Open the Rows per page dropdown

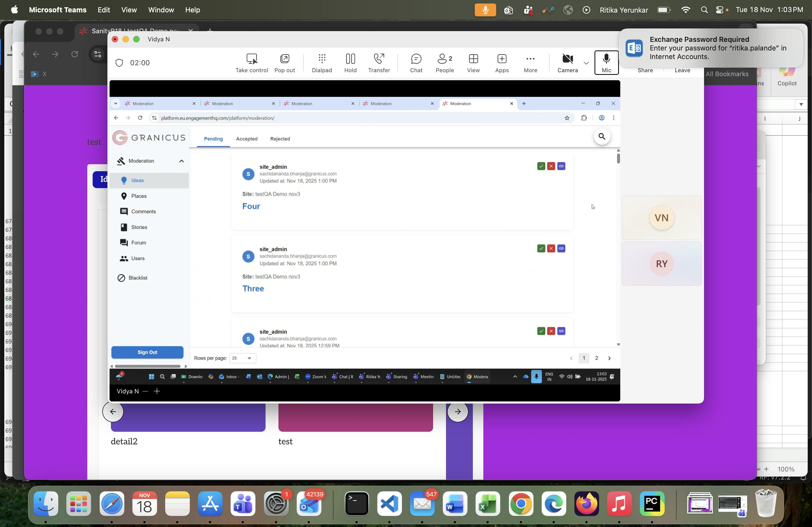tap(242, 358)
